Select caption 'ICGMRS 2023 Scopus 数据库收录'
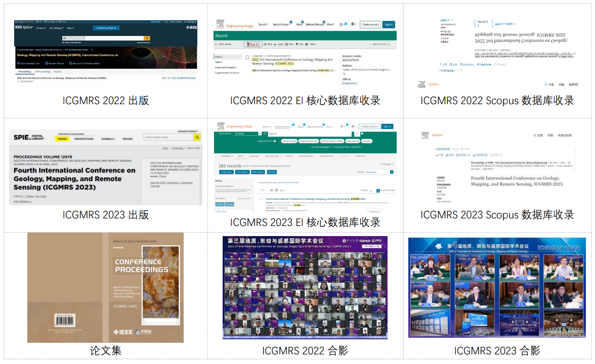Viewport: 595px width, 364px height. pyautogui.click(x=497, y=214)
